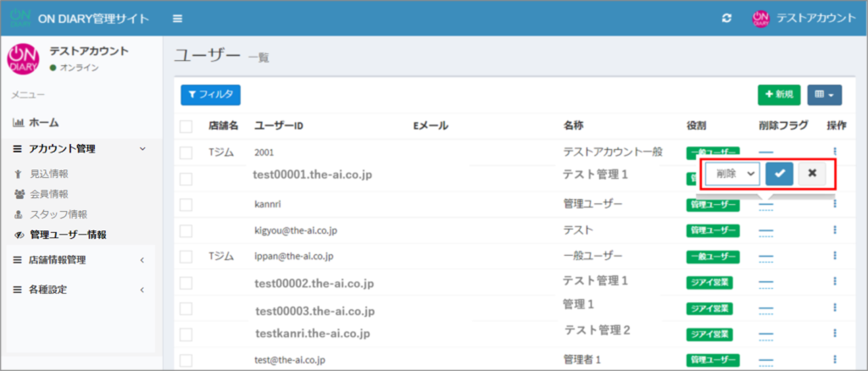Expand the 各種設定 sidebar menu
The height and width of the screenshot is (371, 868).
click(78, 290)
